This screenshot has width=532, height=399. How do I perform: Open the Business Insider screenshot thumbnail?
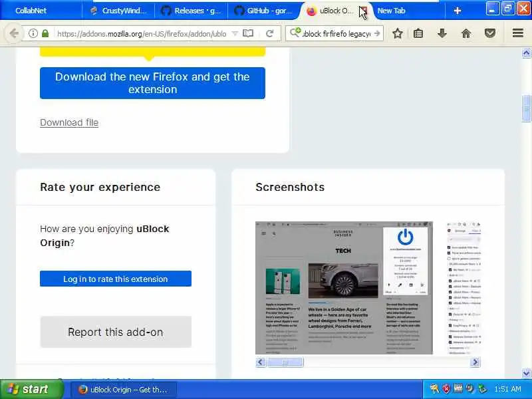pos(344,288)
